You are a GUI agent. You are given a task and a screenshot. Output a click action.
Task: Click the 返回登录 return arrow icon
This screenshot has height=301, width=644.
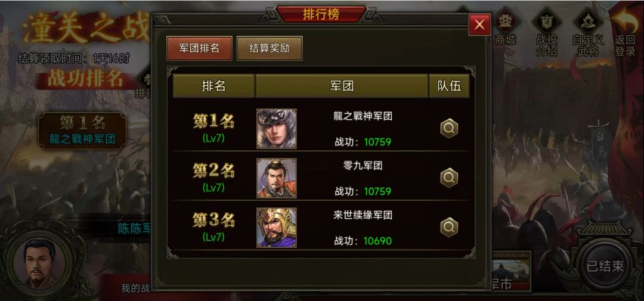point(626,31)
